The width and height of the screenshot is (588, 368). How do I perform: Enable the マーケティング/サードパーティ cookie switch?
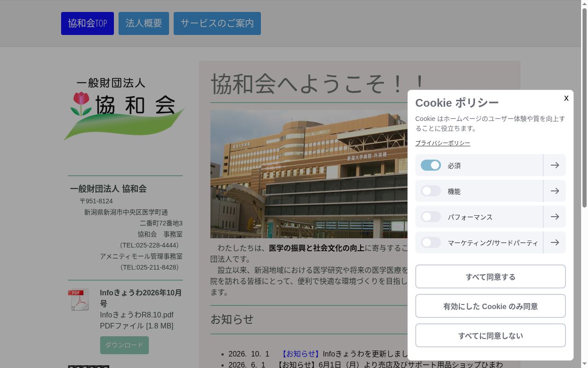pyautogui.click(x=431, y=242)
